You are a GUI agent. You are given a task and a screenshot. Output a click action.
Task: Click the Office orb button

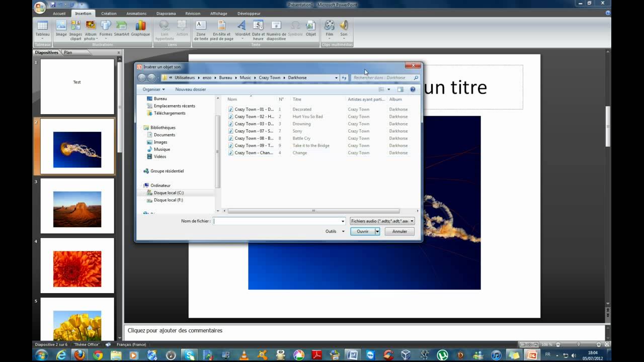pyautogui.click(x=40, y=7)
